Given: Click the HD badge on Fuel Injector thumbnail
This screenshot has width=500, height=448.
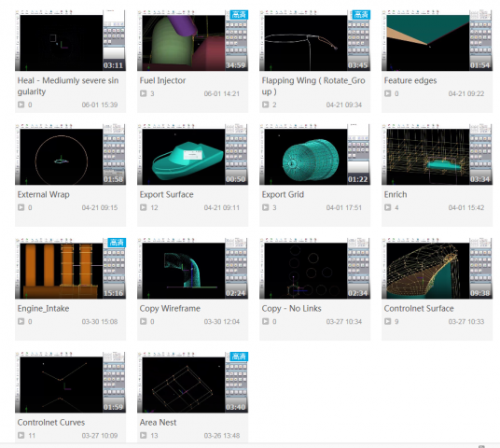Looking at the screenshot, I should pyautogui.click(x=239, y=15).
